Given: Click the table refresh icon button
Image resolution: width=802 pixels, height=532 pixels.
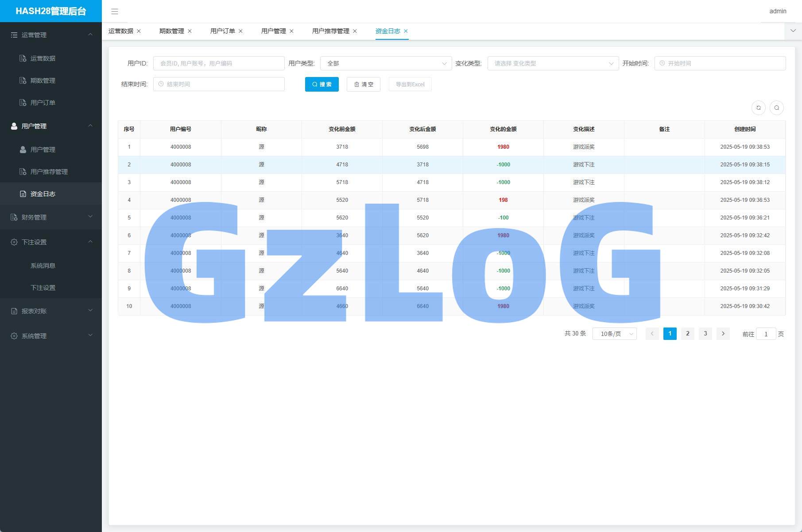Looking at the screenshot, I should 759,108.
